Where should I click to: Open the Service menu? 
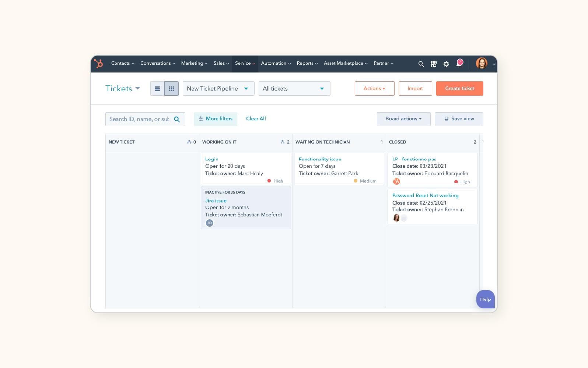[245, 63]
